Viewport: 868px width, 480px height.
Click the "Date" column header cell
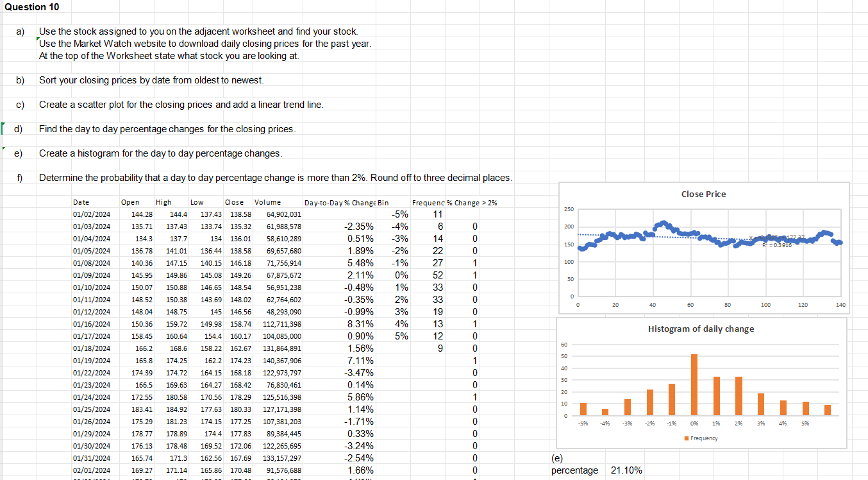81,203
